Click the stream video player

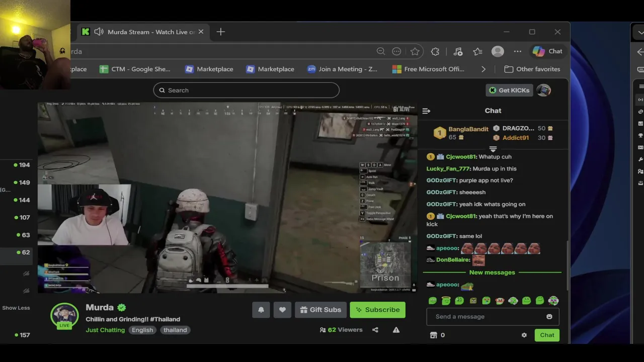227,198
